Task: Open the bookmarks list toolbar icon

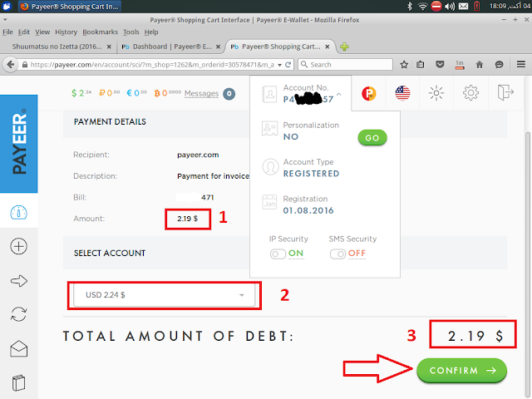Action: click(421, 65)
